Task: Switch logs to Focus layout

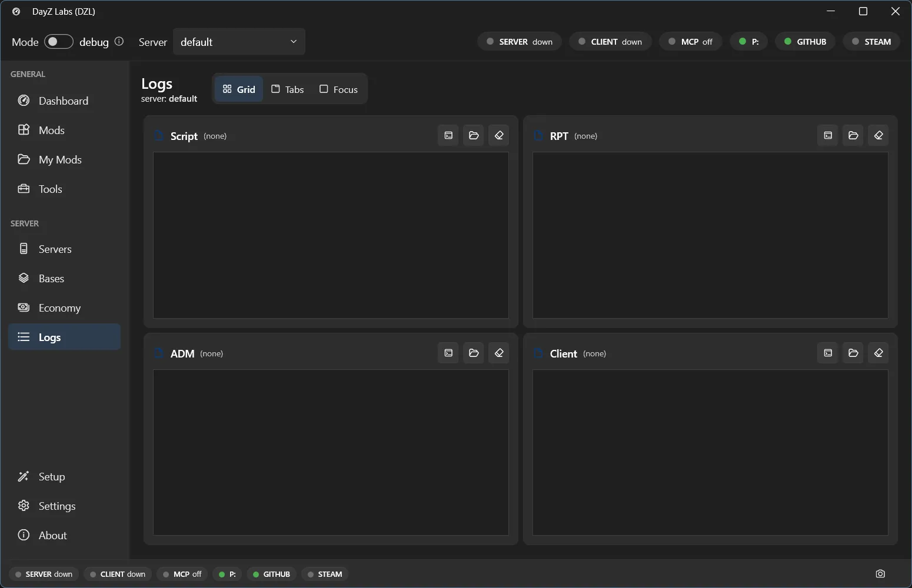Action: tap(338, 89)
